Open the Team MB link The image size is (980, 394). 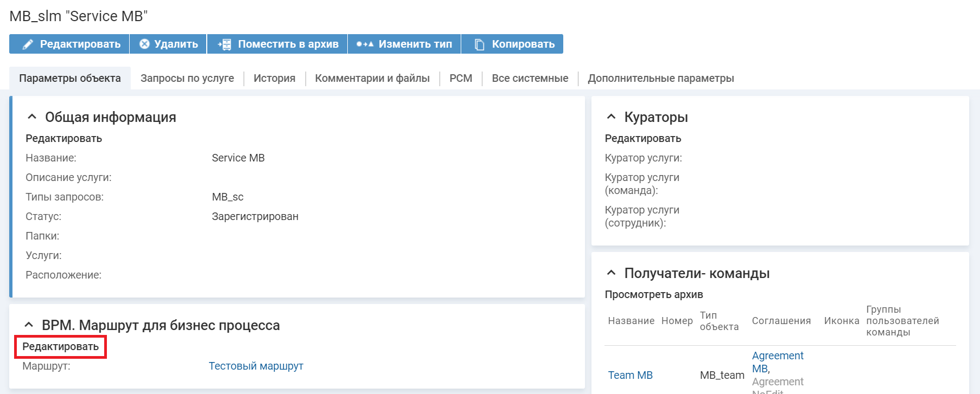[630, 375]
